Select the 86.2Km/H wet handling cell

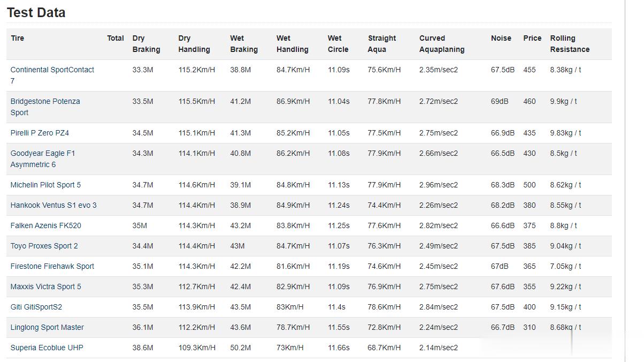(293, 153)
